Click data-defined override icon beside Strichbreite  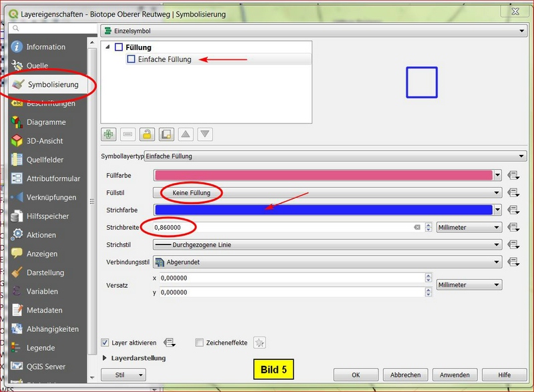point(513,227)
